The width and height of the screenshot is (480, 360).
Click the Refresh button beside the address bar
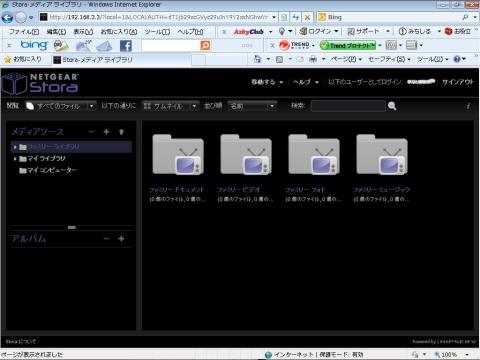pyautogui.click(x=296, y=17)
